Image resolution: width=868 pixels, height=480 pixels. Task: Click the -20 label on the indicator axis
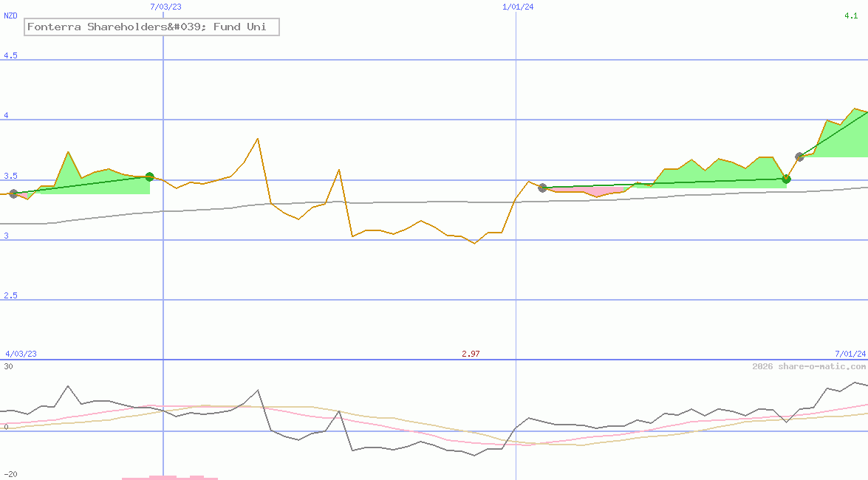pyautogui.click(x=10, y=474)
